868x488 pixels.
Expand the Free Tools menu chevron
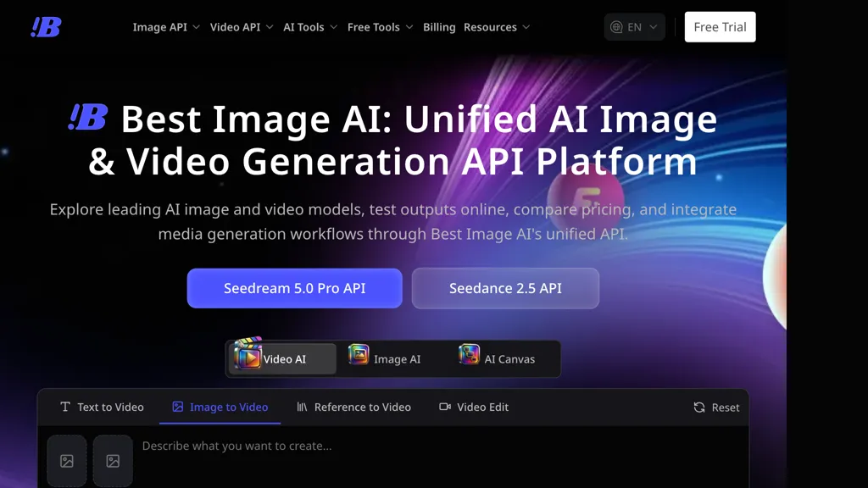click(409, 27)
